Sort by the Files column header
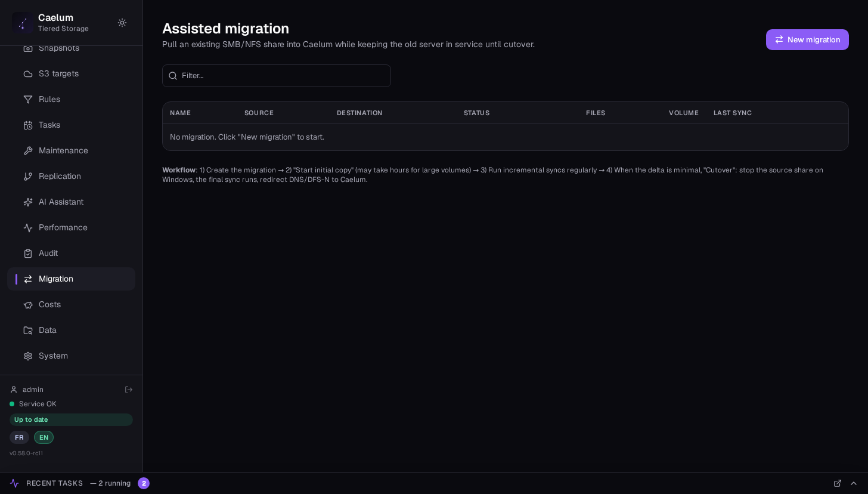 pos(596,113)
